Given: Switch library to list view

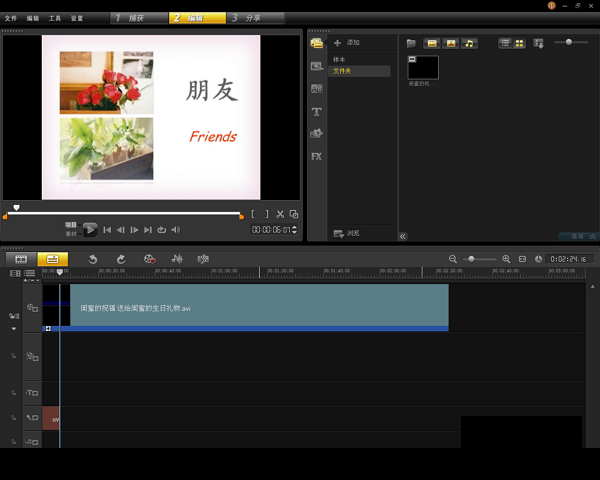Looking at the screenshot, I should point(505,43).
